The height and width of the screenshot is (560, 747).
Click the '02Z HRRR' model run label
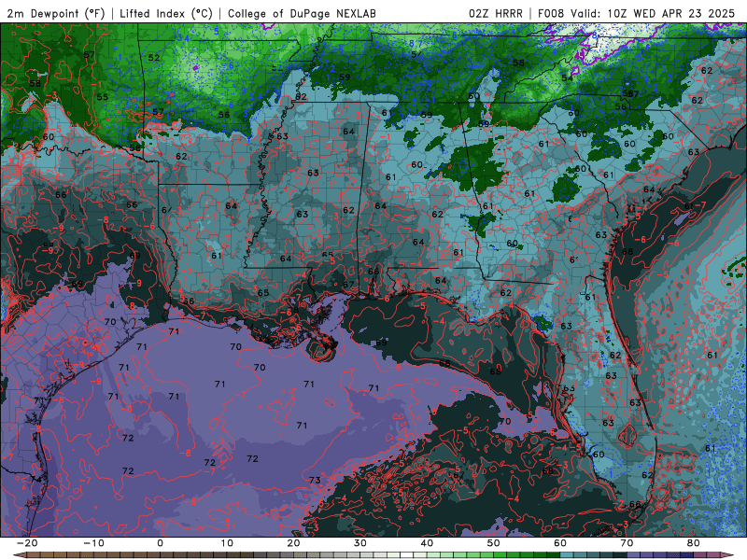pos(496,13)
